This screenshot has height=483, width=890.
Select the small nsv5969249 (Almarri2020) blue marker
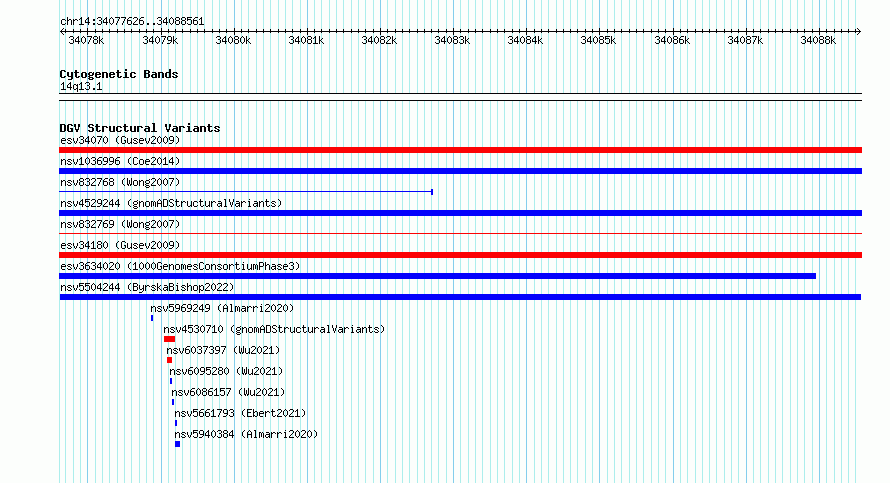pos(152,318)
